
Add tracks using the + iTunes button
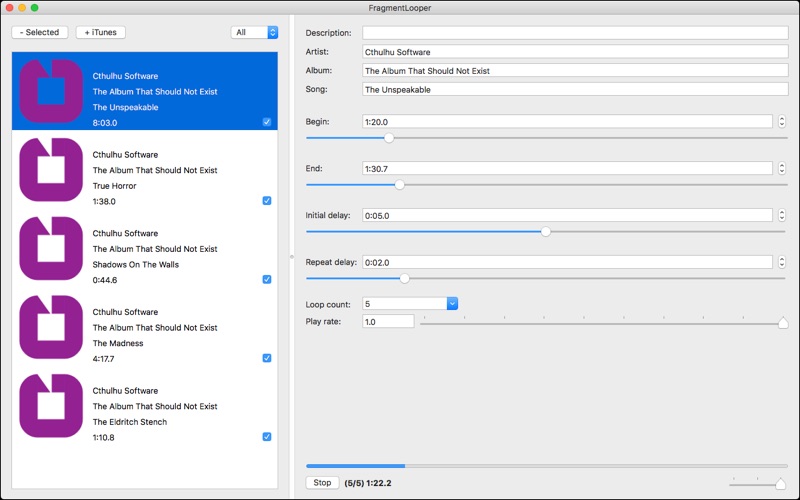point(100,32)
